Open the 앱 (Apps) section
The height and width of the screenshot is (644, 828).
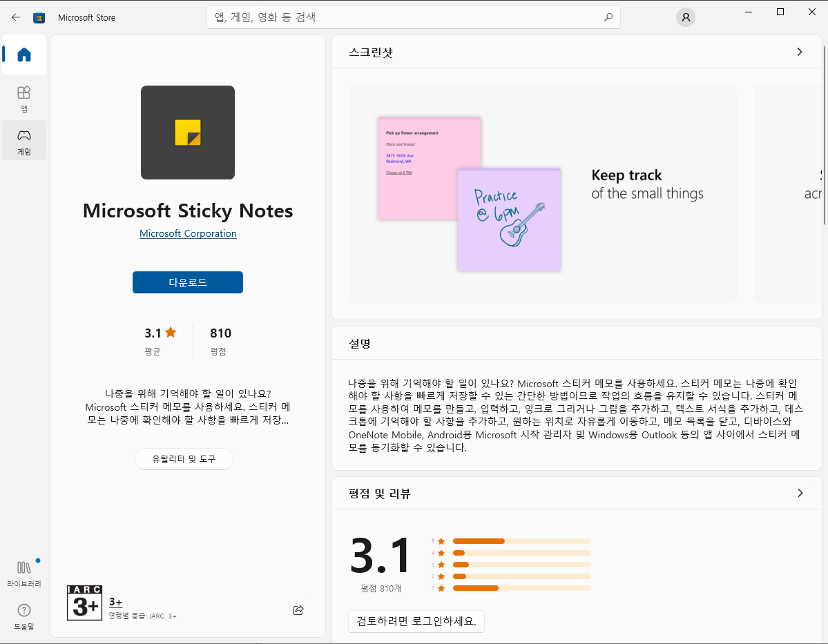(24, 99)
